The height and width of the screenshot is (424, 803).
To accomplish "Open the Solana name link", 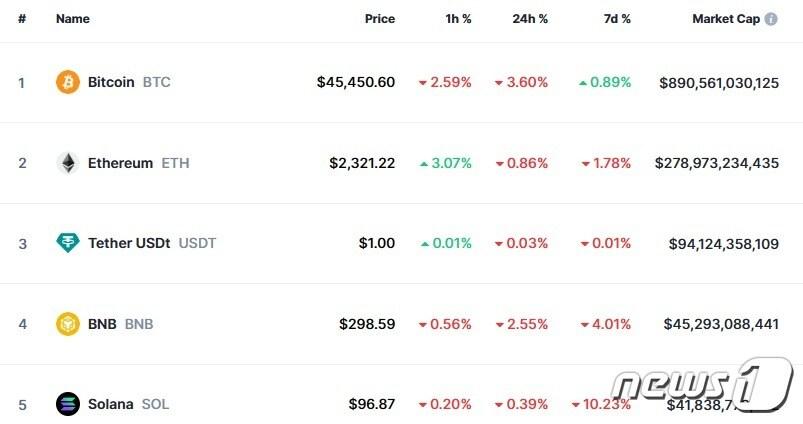I will (x=110, y=404).
